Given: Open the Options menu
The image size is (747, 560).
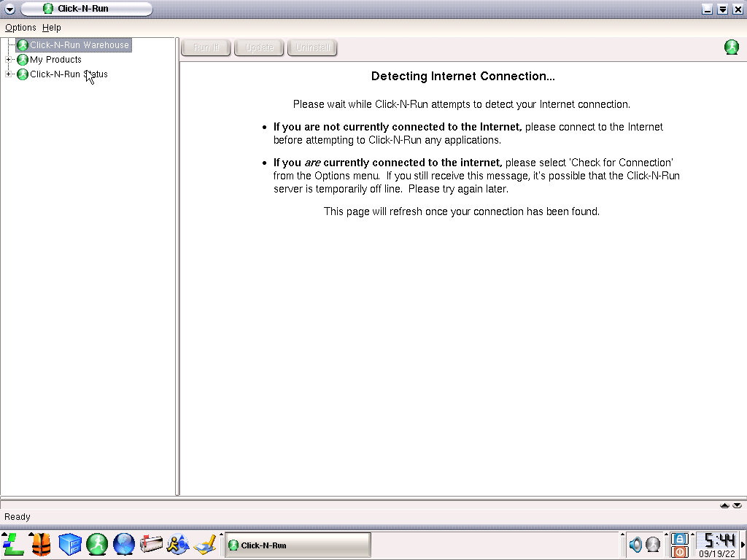Looking at the screenshot, I should coord(20,28).
